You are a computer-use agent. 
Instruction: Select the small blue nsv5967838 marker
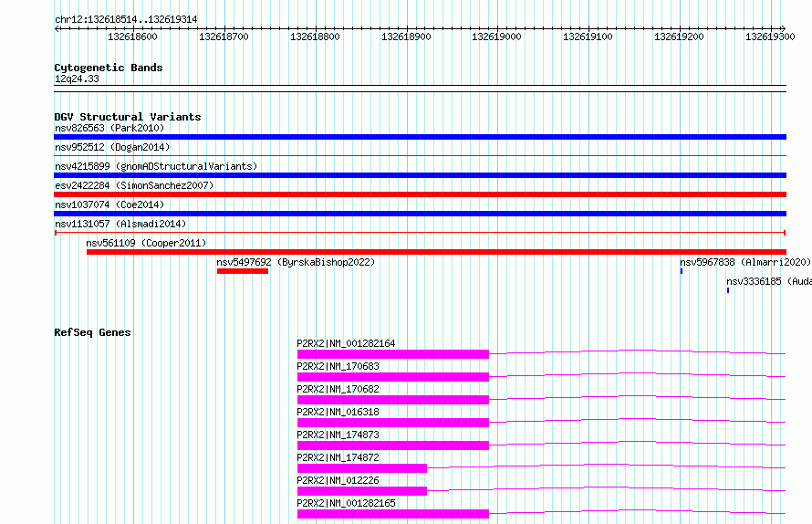coord(682,271)
